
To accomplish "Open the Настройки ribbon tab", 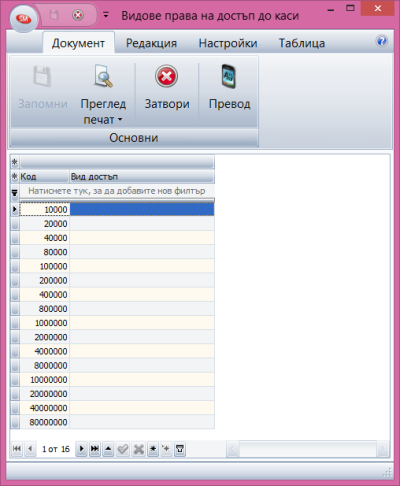I will (x=228, y=43).
